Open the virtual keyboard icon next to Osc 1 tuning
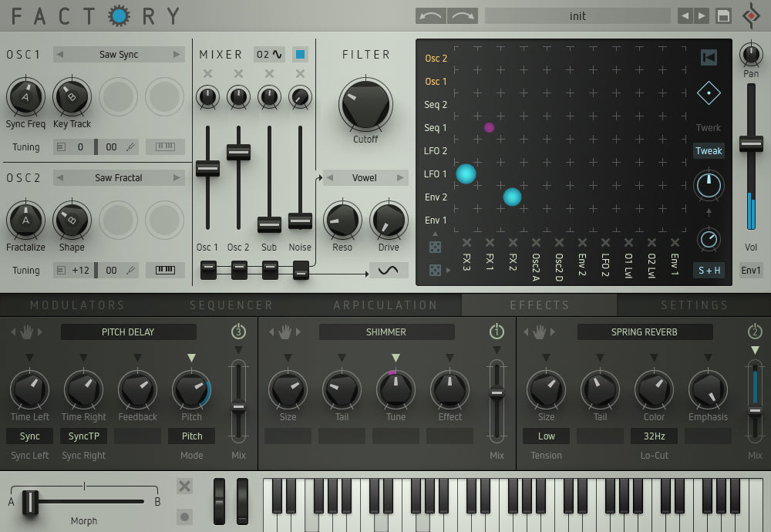This screenshot has width=771, height=532. (x=166, y=146)
